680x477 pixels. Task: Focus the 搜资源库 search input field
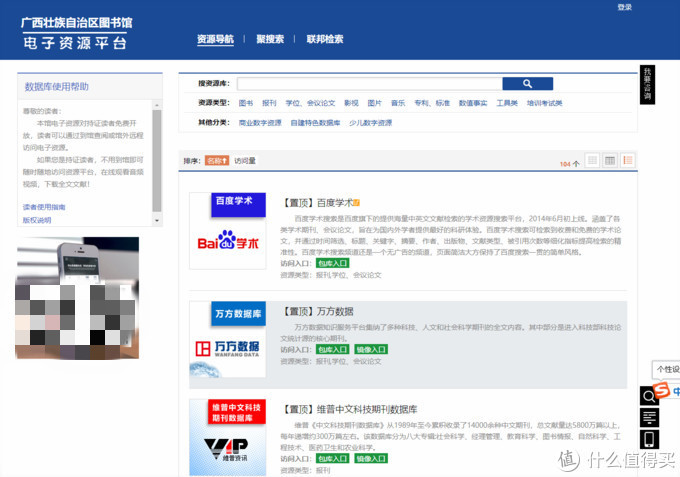369,84
